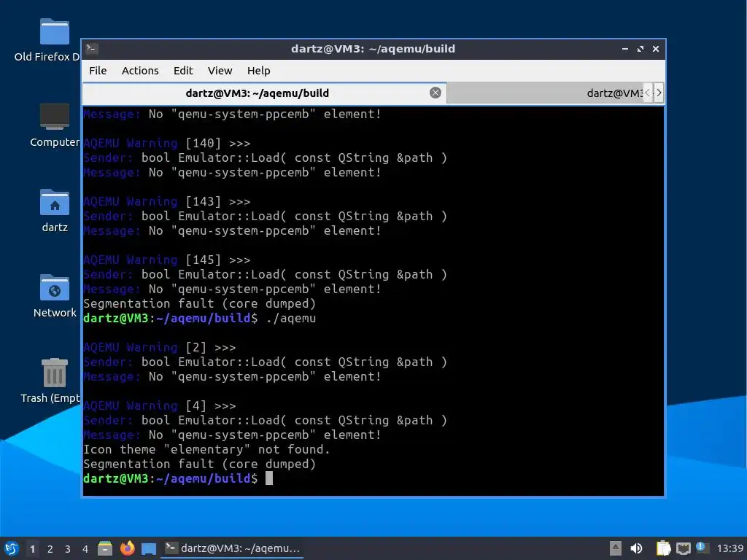This screenshot has width=747, height=560.
Task: Switch to workspace 2
Action: 50,549
